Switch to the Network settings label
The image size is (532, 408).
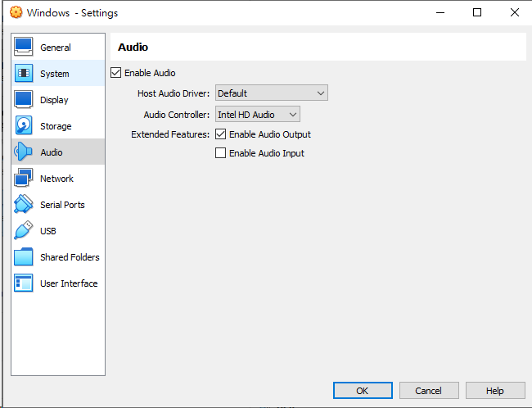pyautogui.click(x=56, y=179)
